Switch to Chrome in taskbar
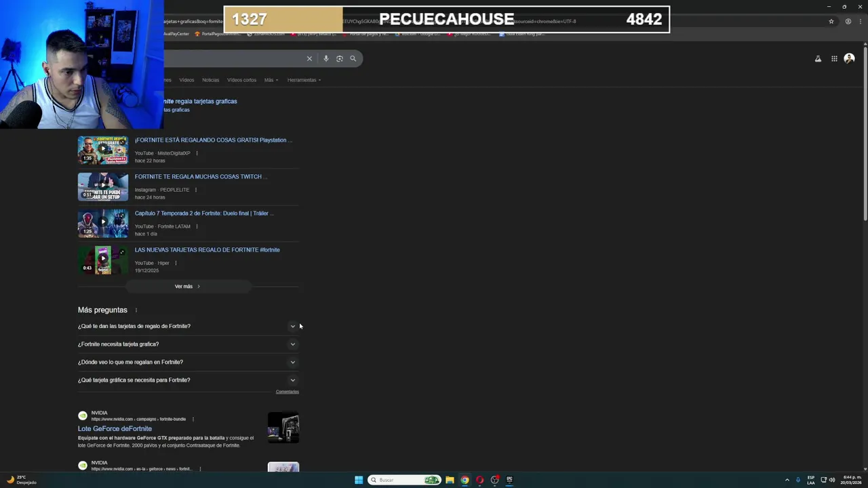This screenshot has width=868, height=488. [465, 480]
